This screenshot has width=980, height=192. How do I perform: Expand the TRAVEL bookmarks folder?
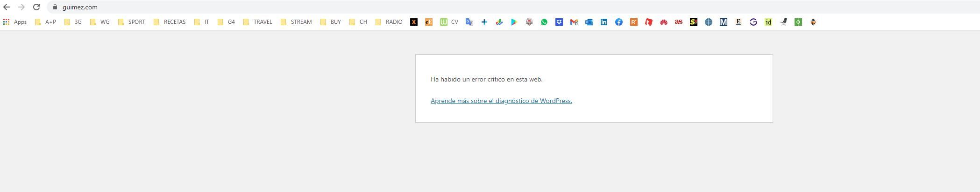point(257,22)
